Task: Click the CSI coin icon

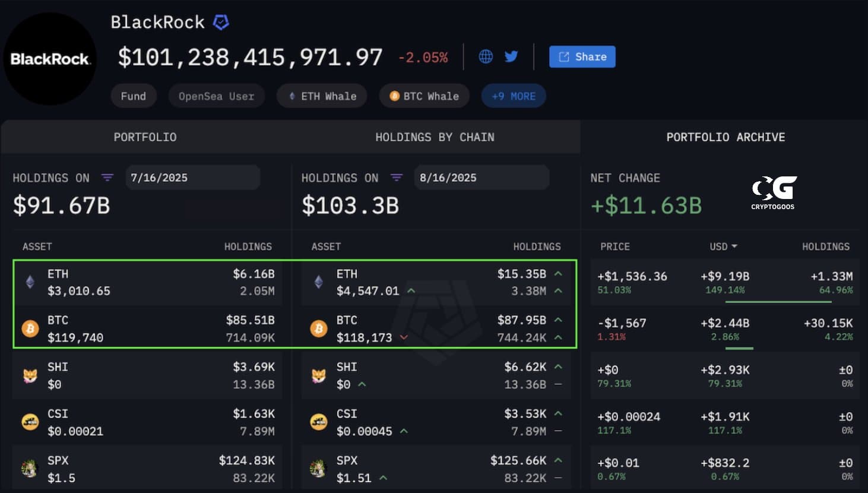Action: click(30, 421)
